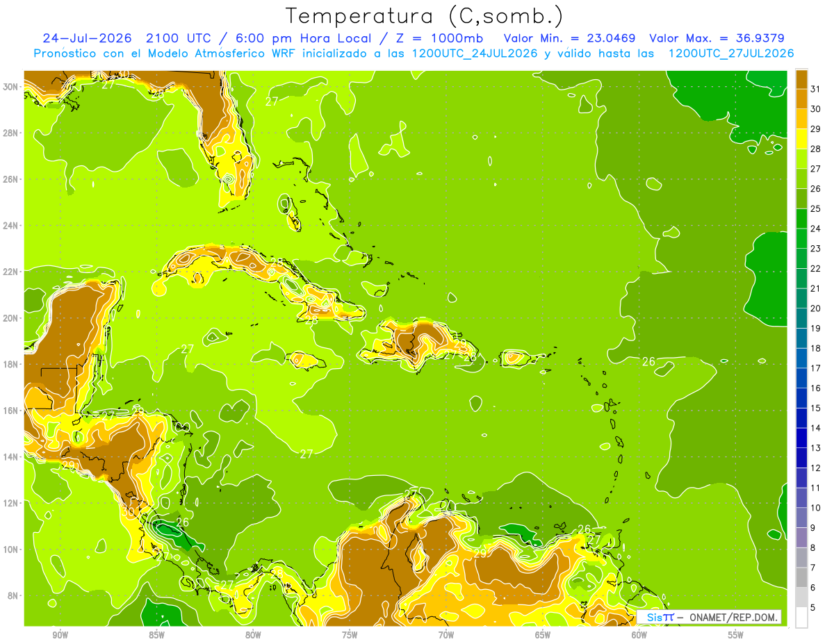The width and height of the screenshot is (834, 644).
Task: Select "Valor Min. = 23.0469"
Action: pyautogui.click(x=569, y=38)
